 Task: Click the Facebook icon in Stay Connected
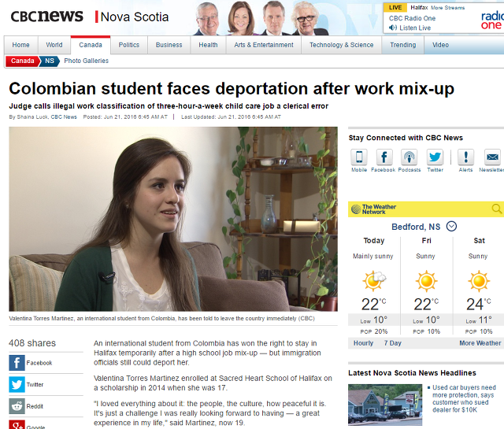click(x=384, y=157)
